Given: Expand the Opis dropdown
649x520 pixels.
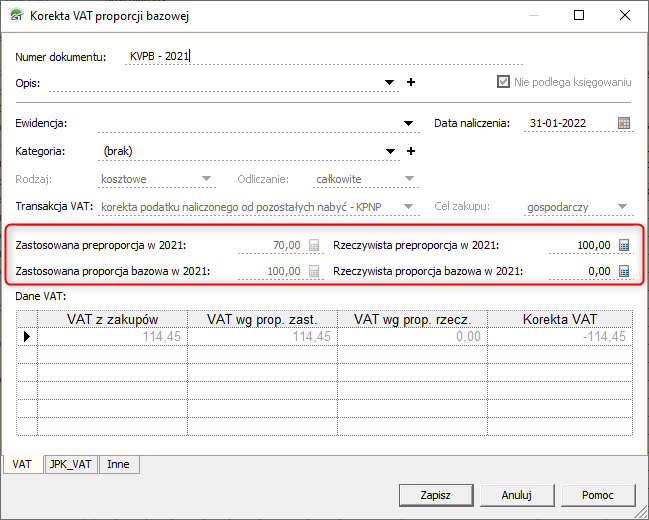Looking at the screenshot, I should pos(389,82).
